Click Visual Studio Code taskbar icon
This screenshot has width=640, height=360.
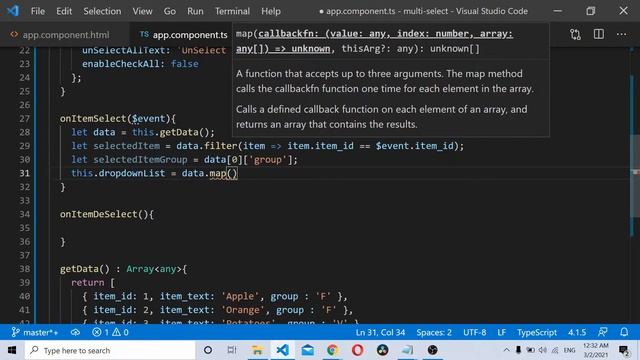tap(282, 350)
